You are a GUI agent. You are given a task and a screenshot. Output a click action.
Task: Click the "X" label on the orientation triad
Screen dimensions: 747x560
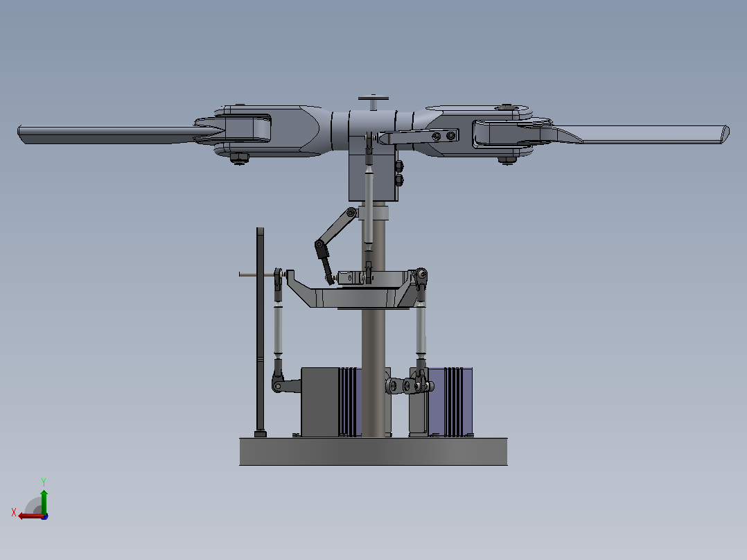14,513
